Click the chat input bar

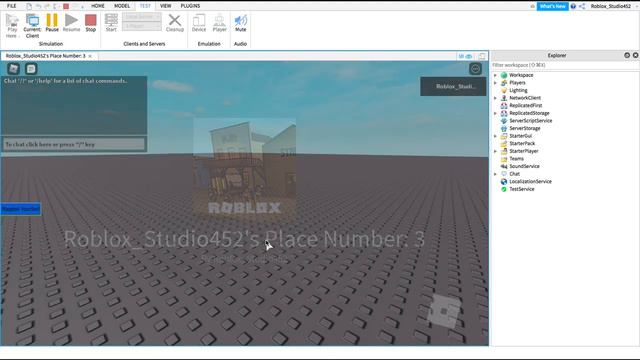click(x=74, y=144)
